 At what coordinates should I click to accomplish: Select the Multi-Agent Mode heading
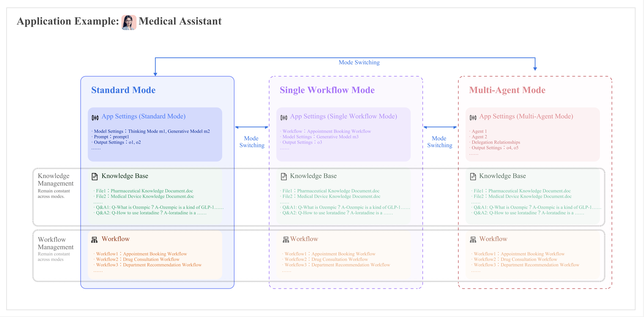(x=507, y=90)
